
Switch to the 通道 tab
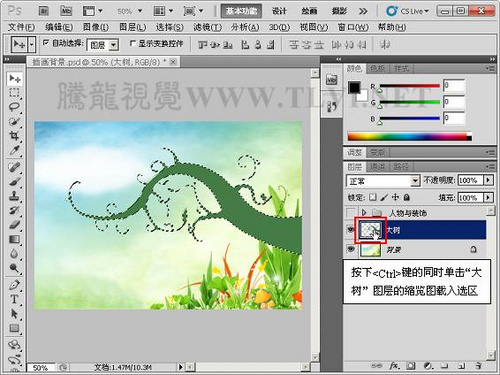point(377,166)
